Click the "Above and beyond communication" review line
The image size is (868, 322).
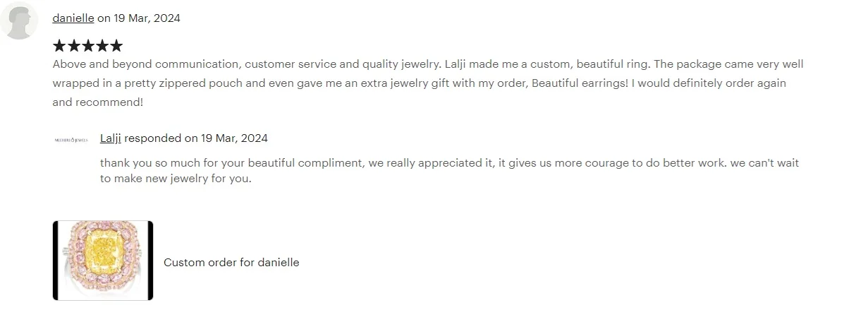coord(427,64)
